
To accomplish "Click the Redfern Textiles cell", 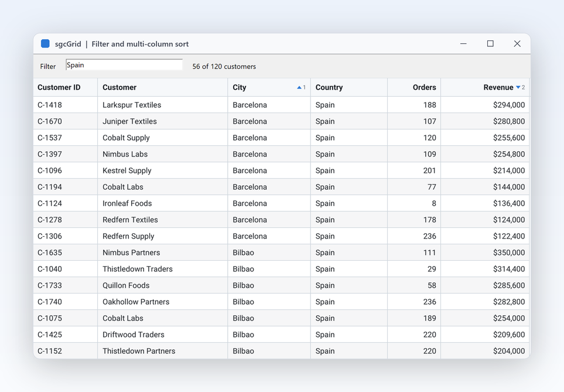I will [x=163, y=220].
